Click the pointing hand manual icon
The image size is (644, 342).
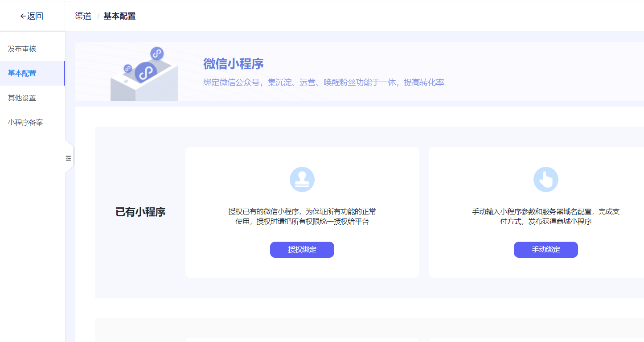[546, 180]
